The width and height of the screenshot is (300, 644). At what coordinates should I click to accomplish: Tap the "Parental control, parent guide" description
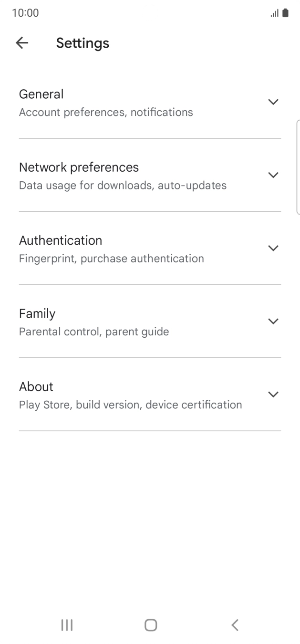tap(94, 332)
